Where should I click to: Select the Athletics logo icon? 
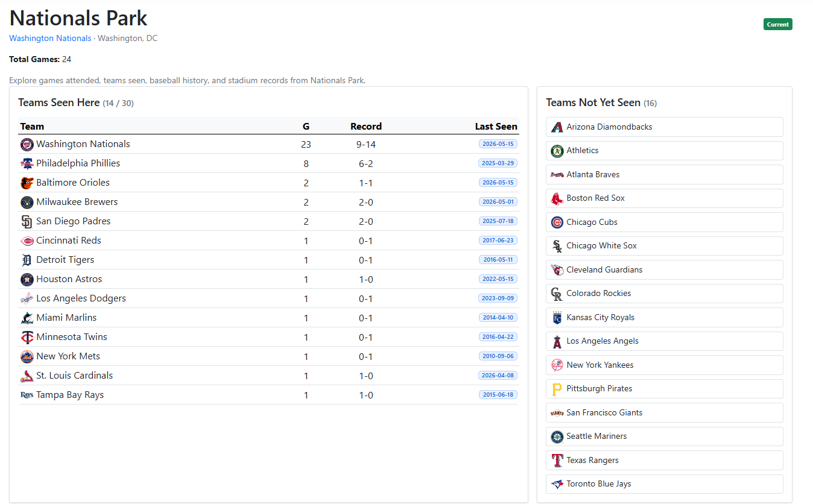point(557,151)
